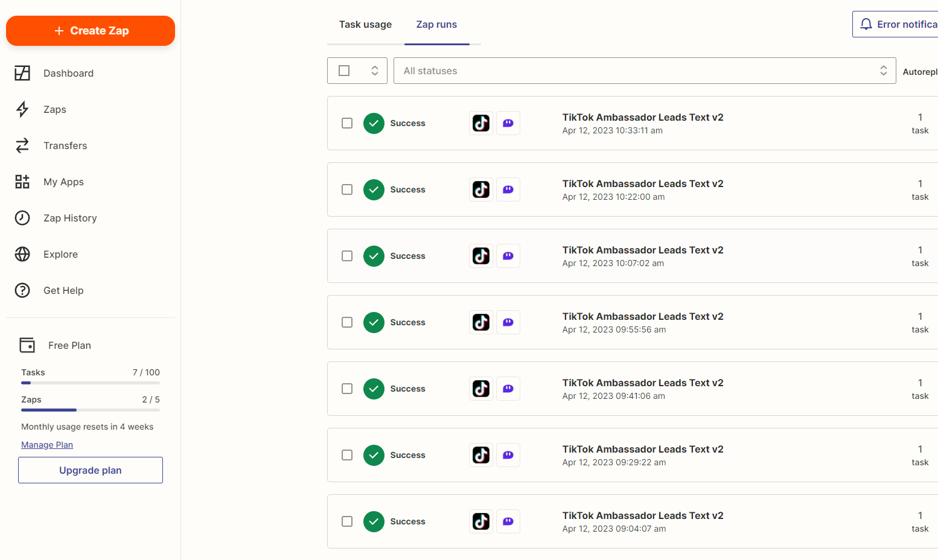Image resolution: width=938 pixels, height=560 pixels.
Task: Switch to the Zap runs tab
Action: pyautogui.click(x=436, y=25)
